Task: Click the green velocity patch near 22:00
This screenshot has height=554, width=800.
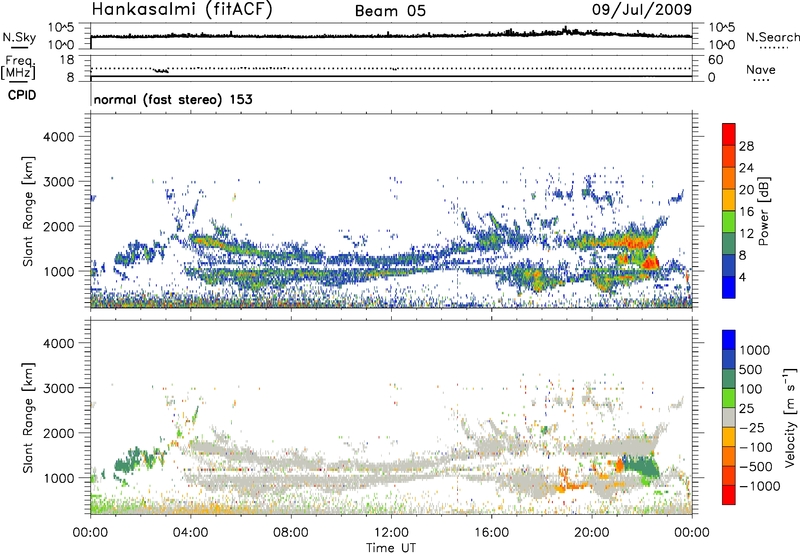Action: coord(641,467)
